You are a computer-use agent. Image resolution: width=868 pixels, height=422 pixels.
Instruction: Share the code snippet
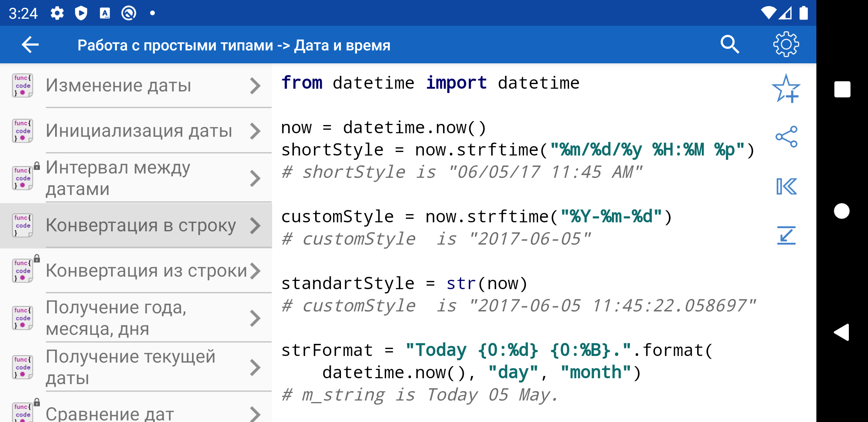786,137
